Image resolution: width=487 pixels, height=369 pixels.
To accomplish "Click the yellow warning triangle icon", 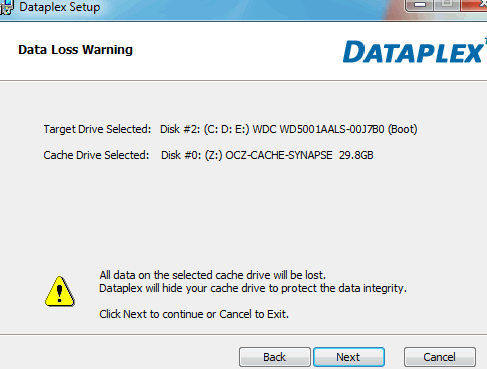I will [60, 292].
